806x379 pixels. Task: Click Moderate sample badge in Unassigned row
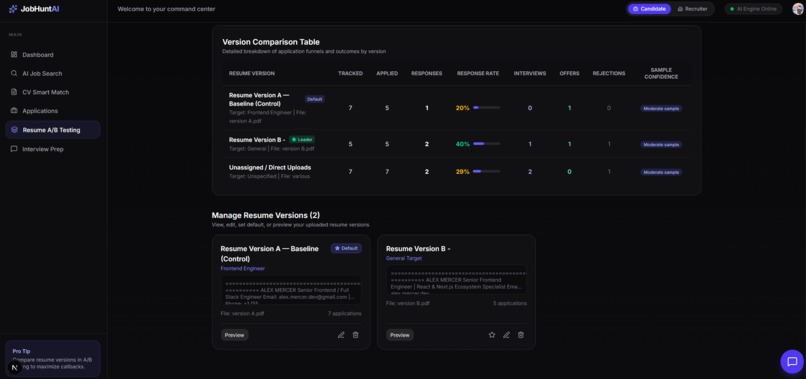661,172
